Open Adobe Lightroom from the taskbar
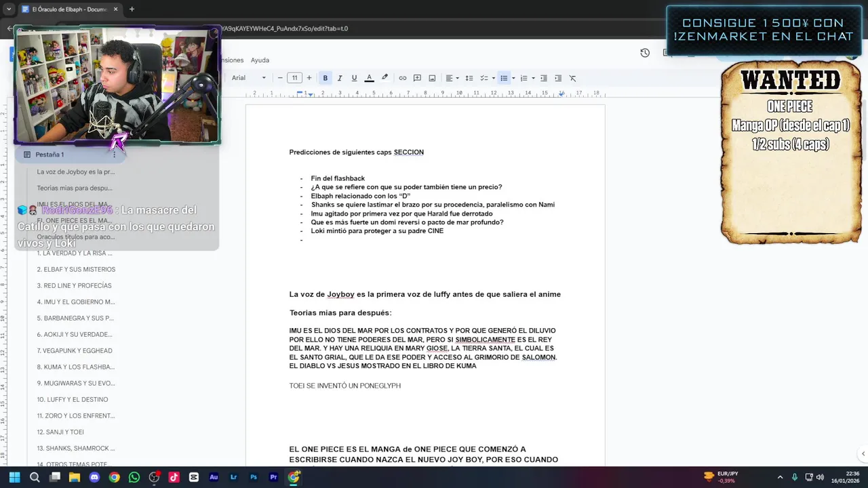This screenshot has width=868, height=488. point(234,477)
